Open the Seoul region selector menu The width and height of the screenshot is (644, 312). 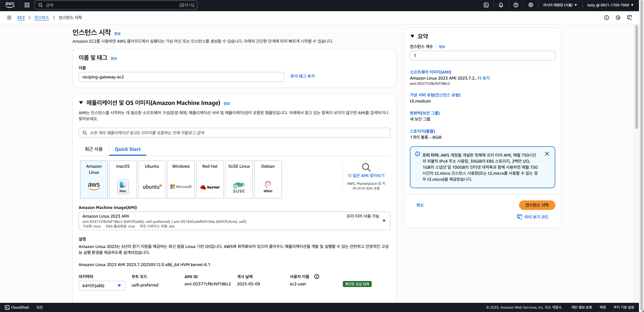click(560, 5)
